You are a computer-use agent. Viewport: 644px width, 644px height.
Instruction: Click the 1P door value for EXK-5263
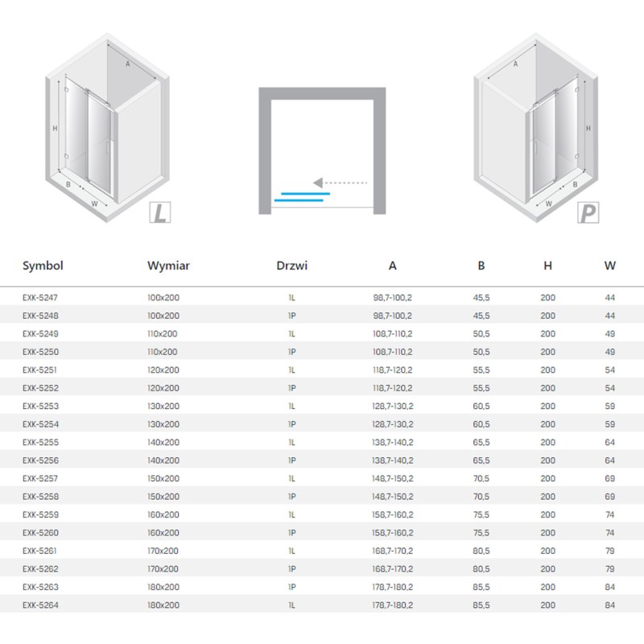(x=291, y=587)
